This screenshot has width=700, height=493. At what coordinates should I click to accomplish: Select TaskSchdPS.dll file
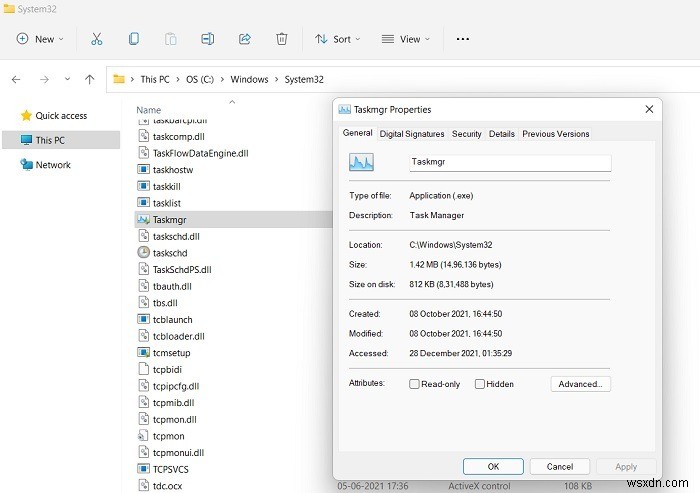click(182, 270)
